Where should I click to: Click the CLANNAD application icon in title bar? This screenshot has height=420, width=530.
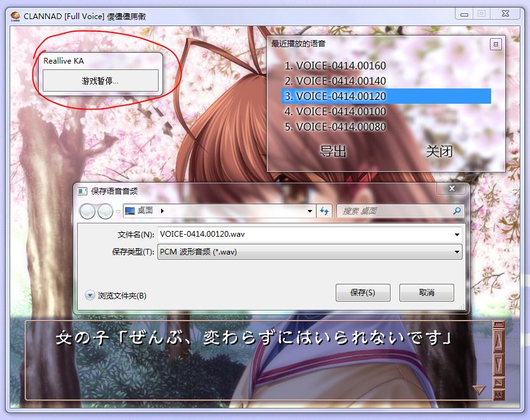(x=15, y=16)
